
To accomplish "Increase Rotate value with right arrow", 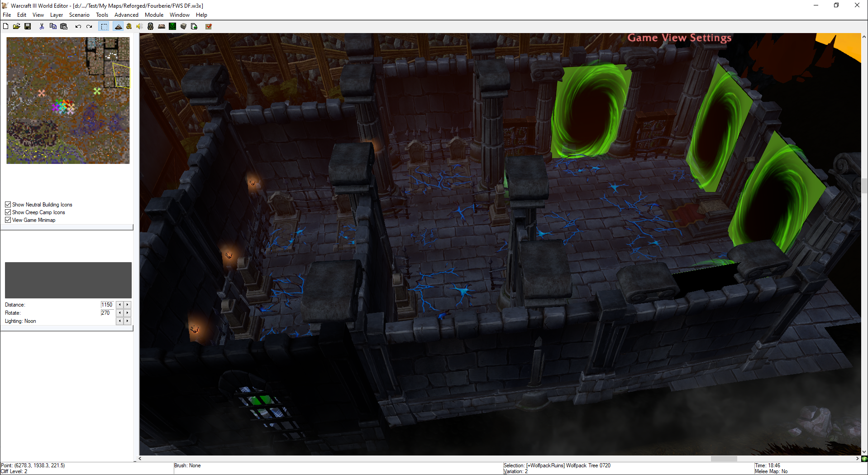I will tap(127, 313).
